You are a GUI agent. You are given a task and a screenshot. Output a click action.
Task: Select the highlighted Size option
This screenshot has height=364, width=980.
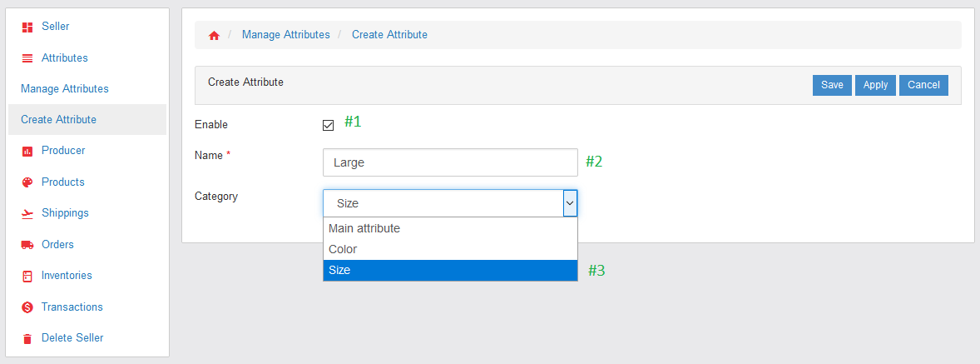tap(450, 270)
